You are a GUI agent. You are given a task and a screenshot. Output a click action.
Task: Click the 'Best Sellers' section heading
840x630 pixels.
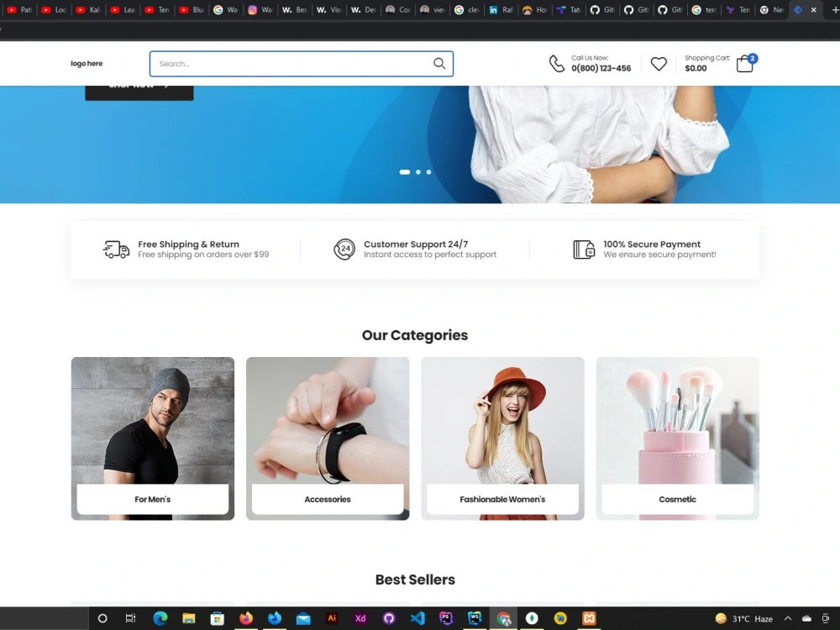click(x=415, y=580)
